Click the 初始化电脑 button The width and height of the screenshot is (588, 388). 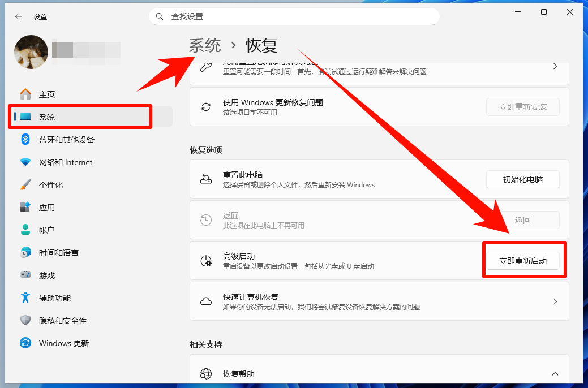pyautogui.click(x=523, y=179)
